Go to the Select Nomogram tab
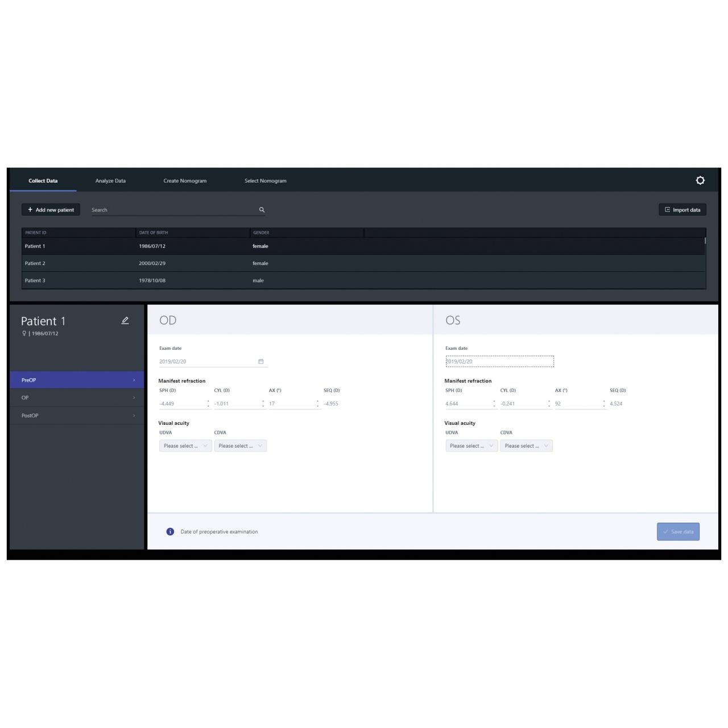 265,181
